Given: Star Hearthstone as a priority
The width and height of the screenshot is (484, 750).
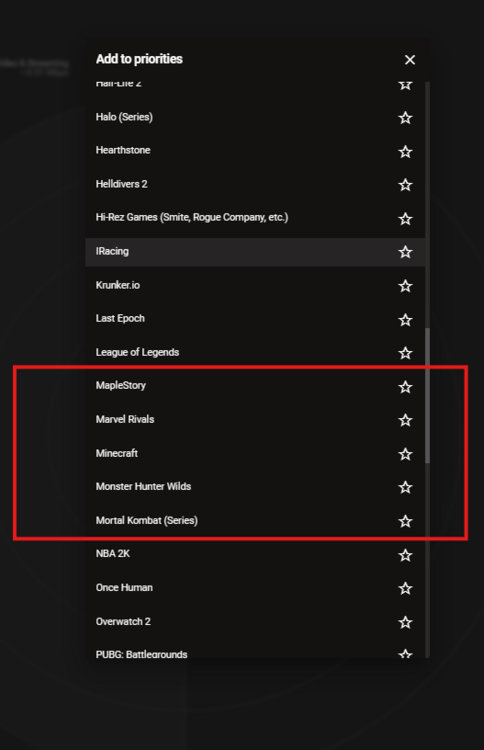Looking at the screenshot, I should tap(405, 152).
